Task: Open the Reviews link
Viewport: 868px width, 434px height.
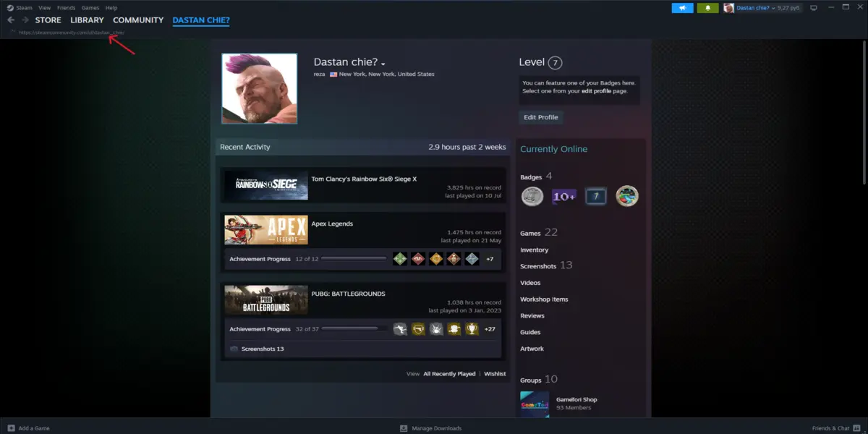Action: pos(532,316)
